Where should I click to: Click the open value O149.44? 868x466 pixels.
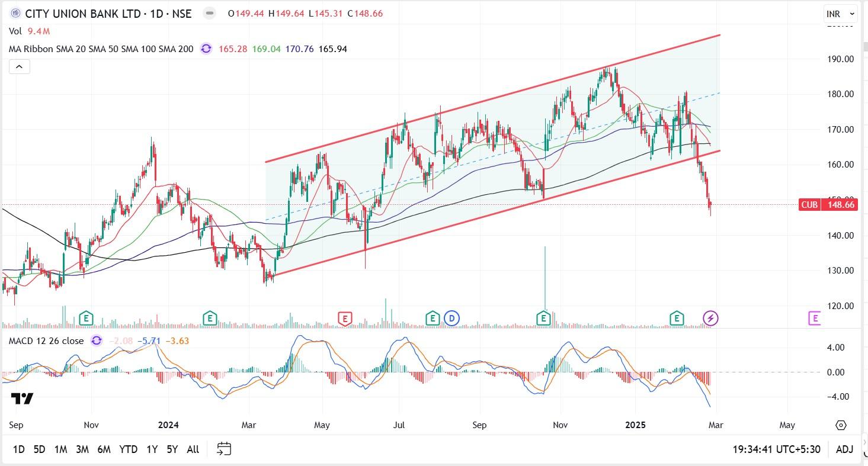click(x=246, y=13)
